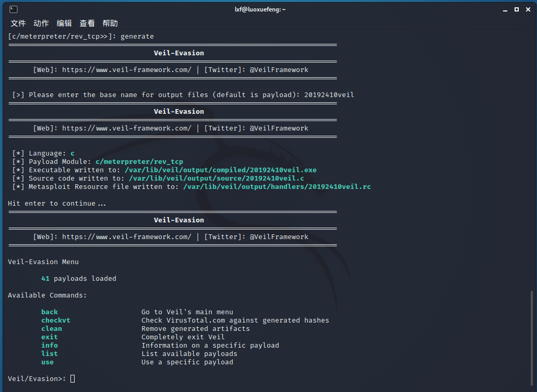Viewport: 537px width, 392px height.
Task: Click 'Go to Veil's main menu' description
Action: [x=187, y=312]
